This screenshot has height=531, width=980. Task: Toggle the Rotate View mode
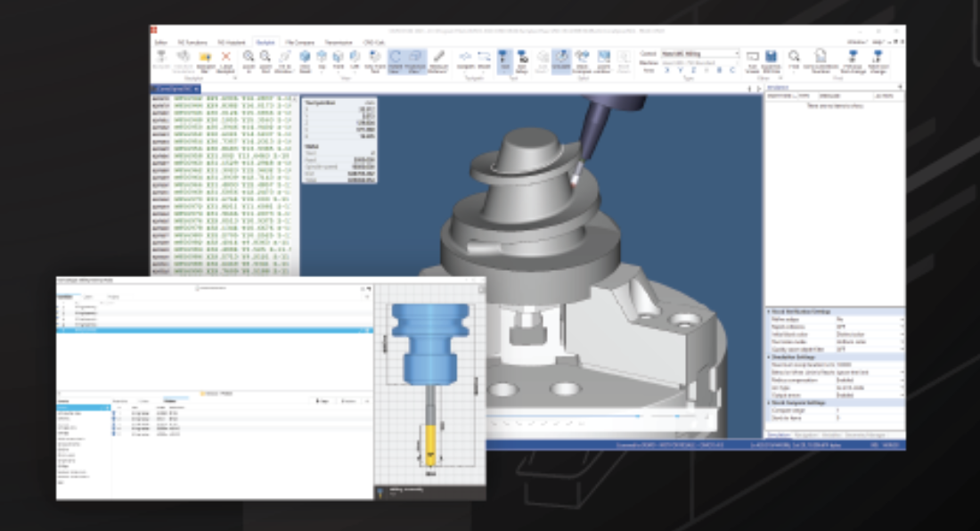[396, 61]
